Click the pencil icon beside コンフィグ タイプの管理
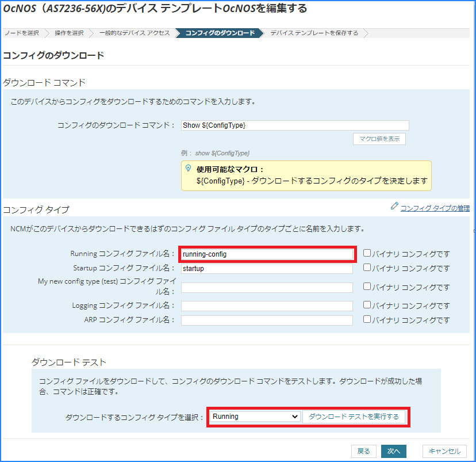This screenshot has width=476, height=462. [394, 206]
